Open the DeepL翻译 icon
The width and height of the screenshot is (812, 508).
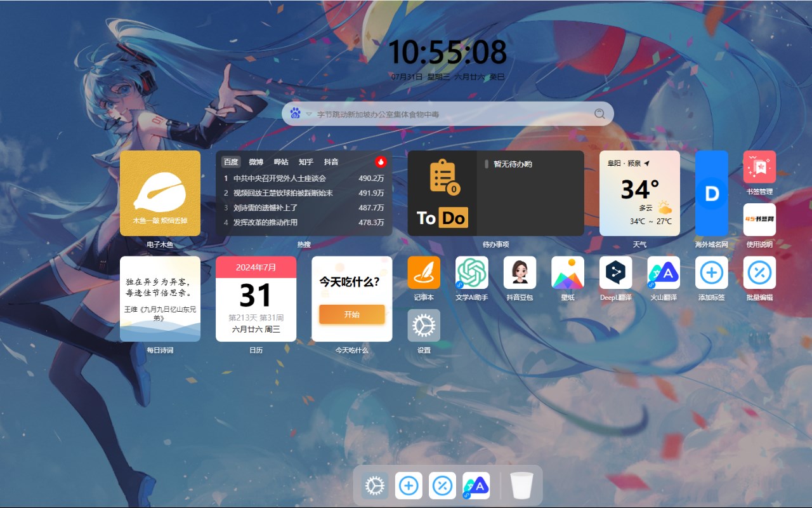[615, 272]
